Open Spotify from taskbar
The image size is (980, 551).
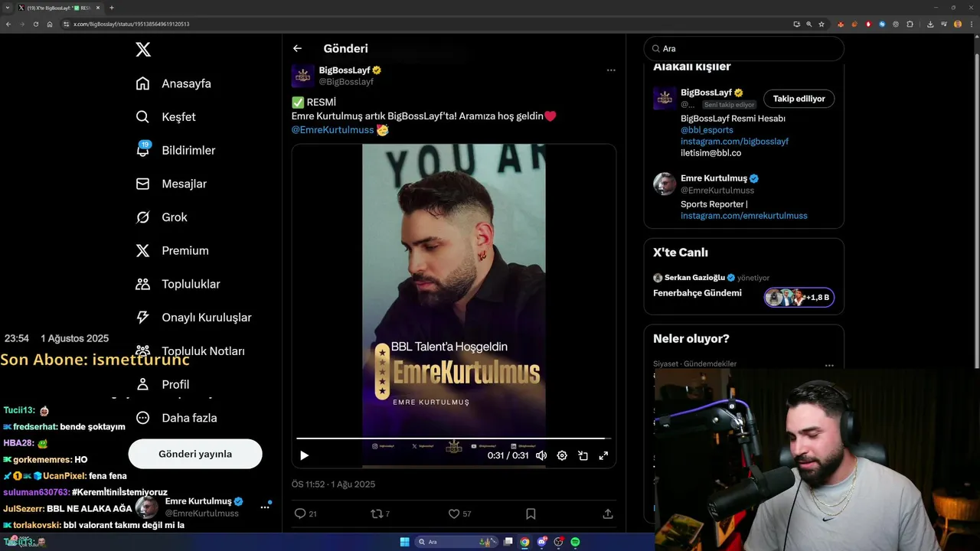575,542
